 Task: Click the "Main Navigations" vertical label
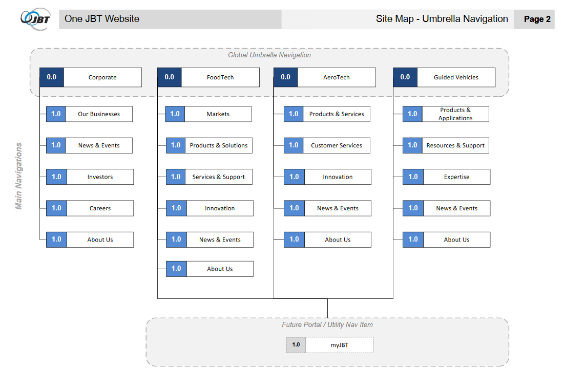click(x=18, y=176)
